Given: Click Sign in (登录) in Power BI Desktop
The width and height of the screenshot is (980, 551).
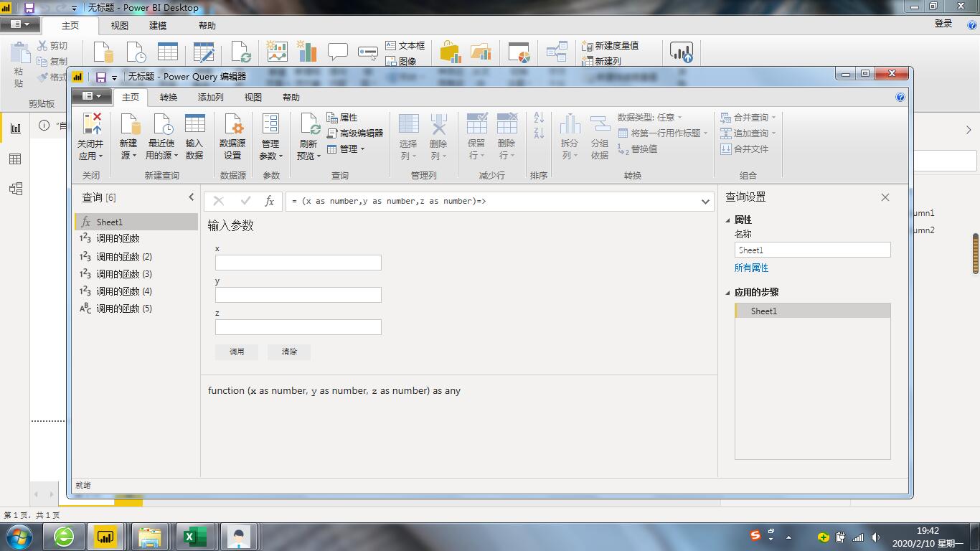Looking at the screenshot, I should [x=943, y=24].
